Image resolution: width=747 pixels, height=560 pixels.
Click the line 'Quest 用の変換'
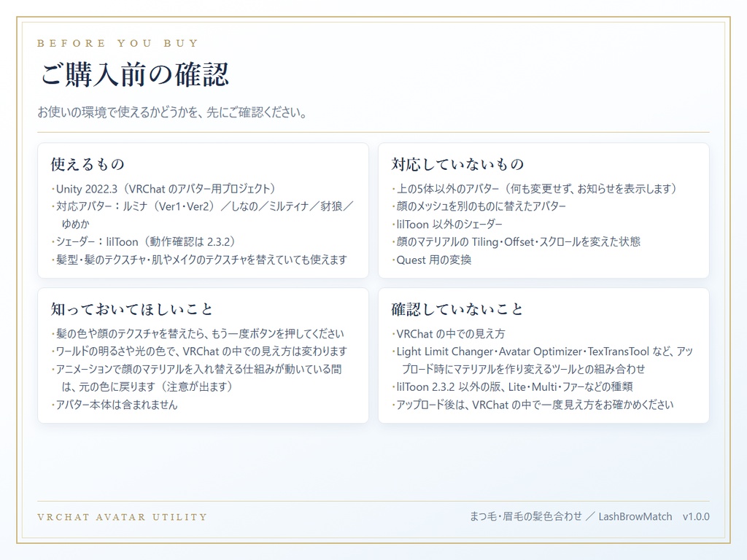coord(432,260)
